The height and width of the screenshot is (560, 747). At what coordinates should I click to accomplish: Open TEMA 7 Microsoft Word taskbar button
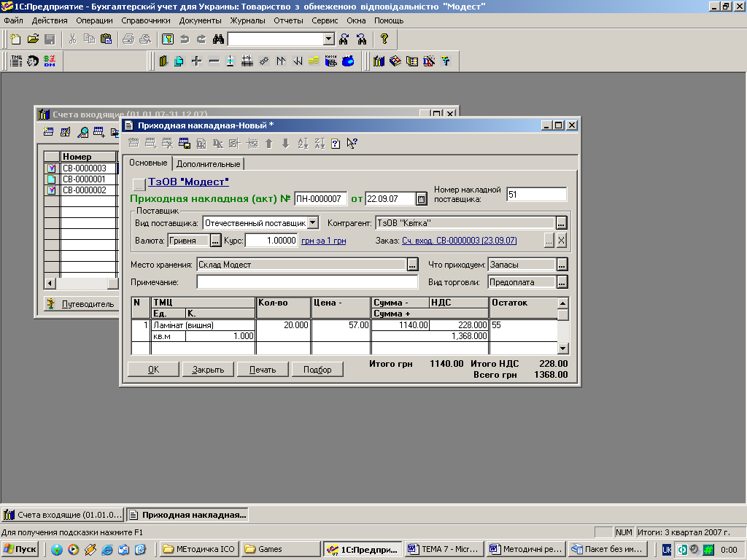point(444,549)
